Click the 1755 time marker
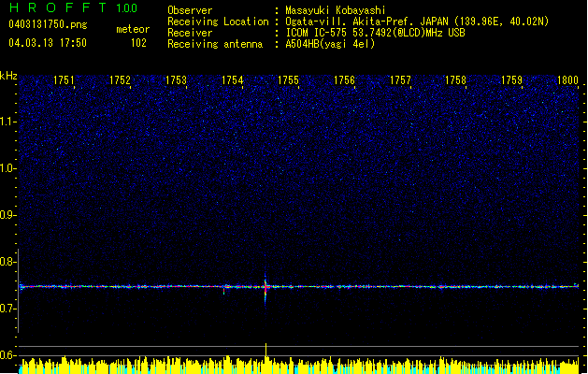The width and height of the screenshot is (588, 374). pos(288,80)
